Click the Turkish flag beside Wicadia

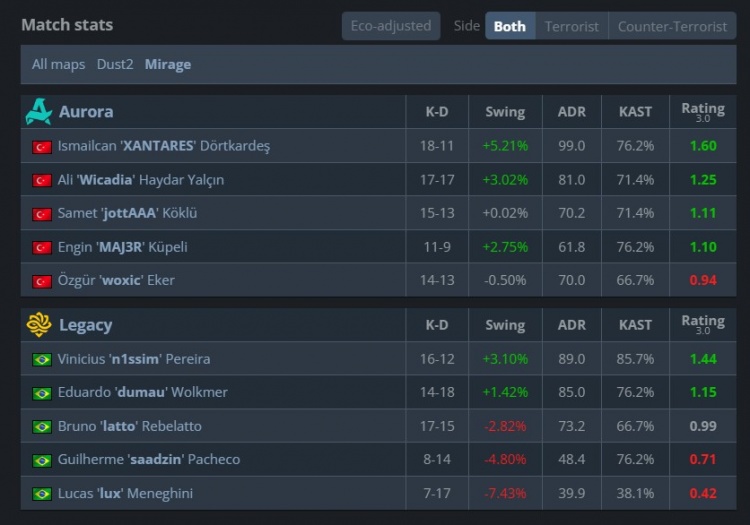click(x=42, y=180)
